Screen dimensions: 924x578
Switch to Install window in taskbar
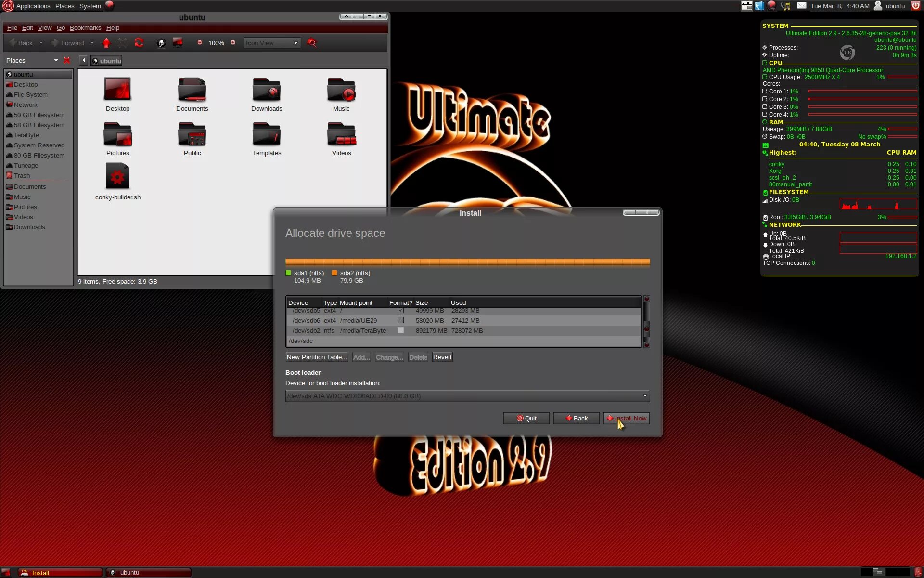(x=60, y=572)
